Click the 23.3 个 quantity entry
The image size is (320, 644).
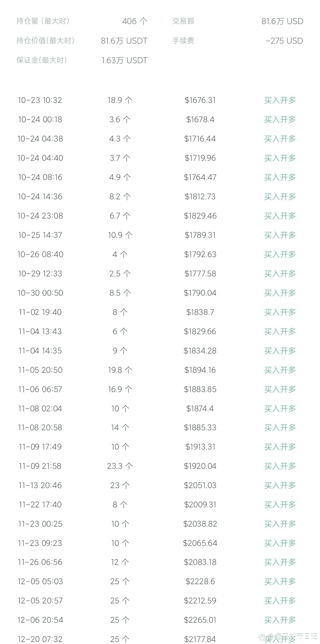(x=120, y=466)
